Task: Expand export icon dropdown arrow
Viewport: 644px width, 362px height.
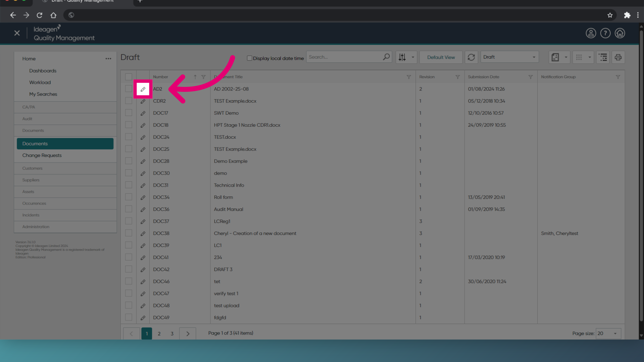Action: pos(566,57)
